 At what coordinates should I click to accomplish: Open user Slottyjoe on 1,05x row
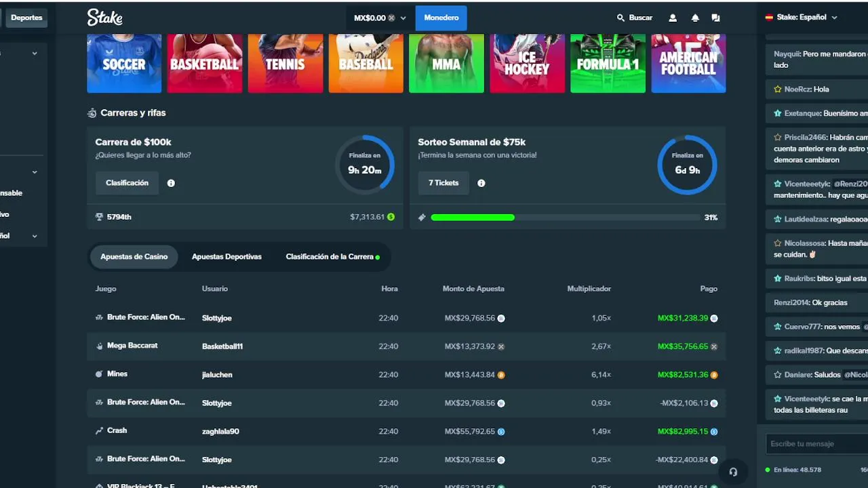click(217, 318)
